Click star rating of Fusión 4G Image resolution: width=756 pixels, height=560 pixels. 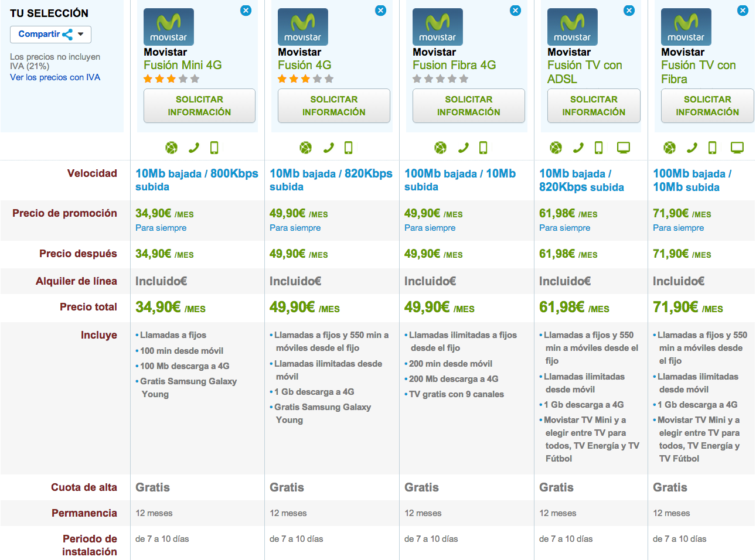coord(306,78)
